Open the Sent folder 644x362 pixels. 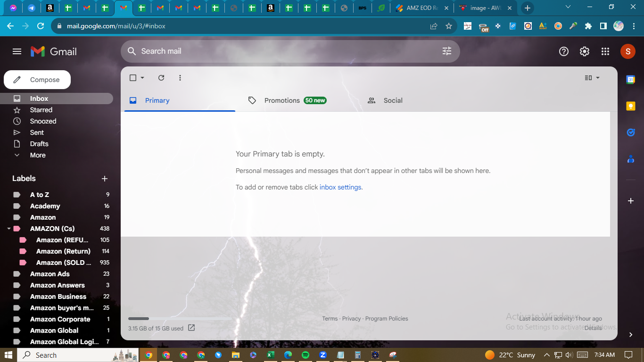57,132
